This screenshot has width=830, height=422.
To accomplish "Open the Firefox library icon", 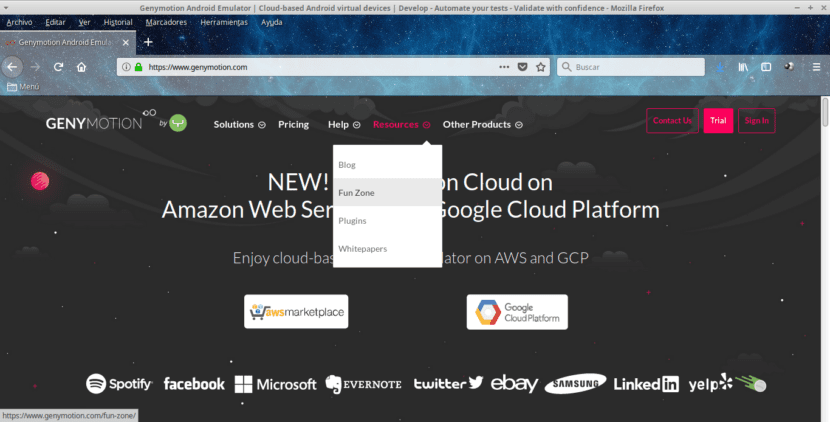I will tap(743, 67).
